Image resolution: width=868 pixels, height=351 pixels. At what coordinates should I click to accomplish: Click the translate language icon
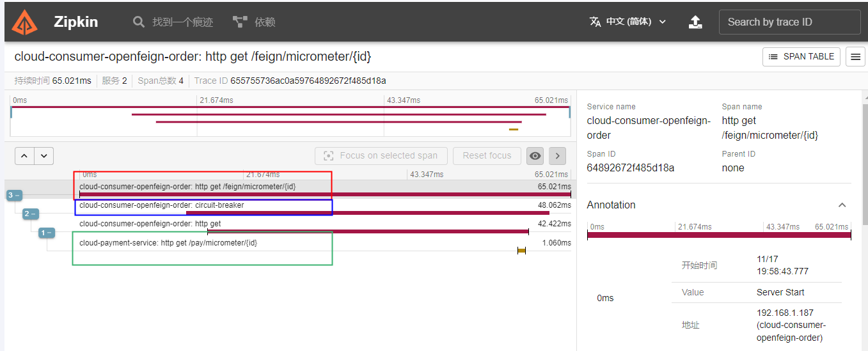595,22
